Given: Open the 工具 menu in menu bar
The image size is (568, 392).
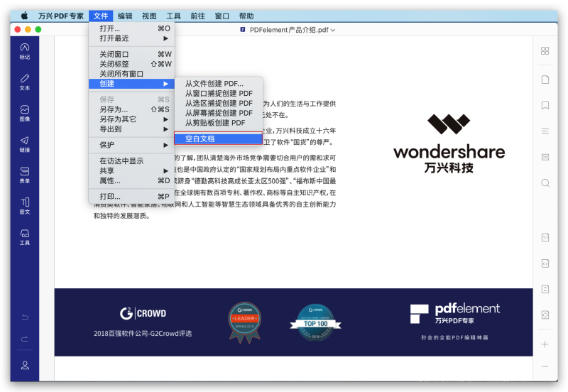Looking at the screenshot, I should [x=173, y=16].
